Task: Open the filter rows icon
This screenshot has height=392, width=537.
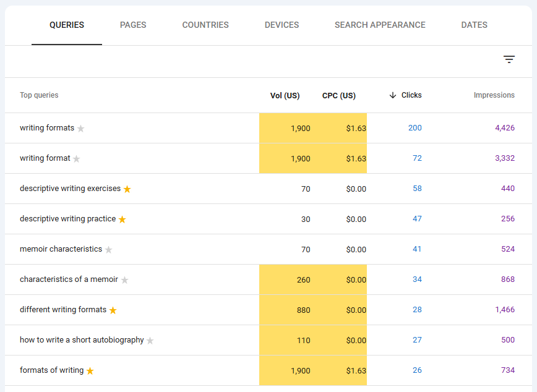Action: pos(509,59)
